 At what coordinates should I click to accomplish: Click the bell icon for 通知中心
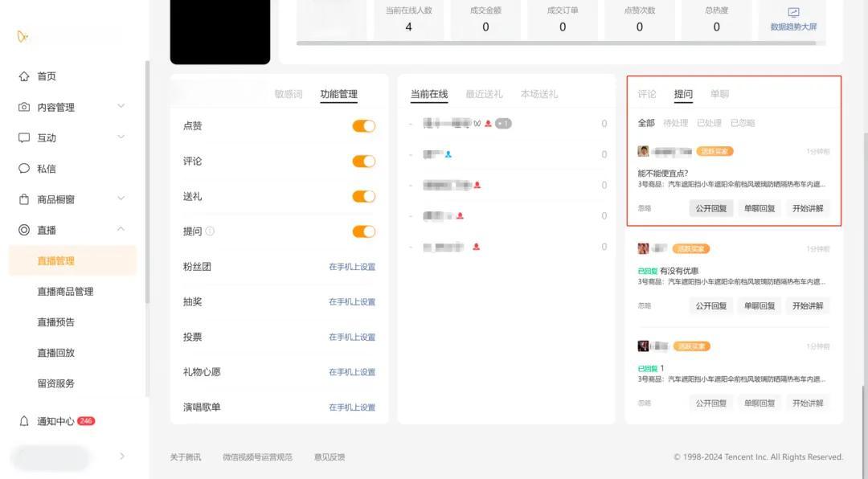24,421
